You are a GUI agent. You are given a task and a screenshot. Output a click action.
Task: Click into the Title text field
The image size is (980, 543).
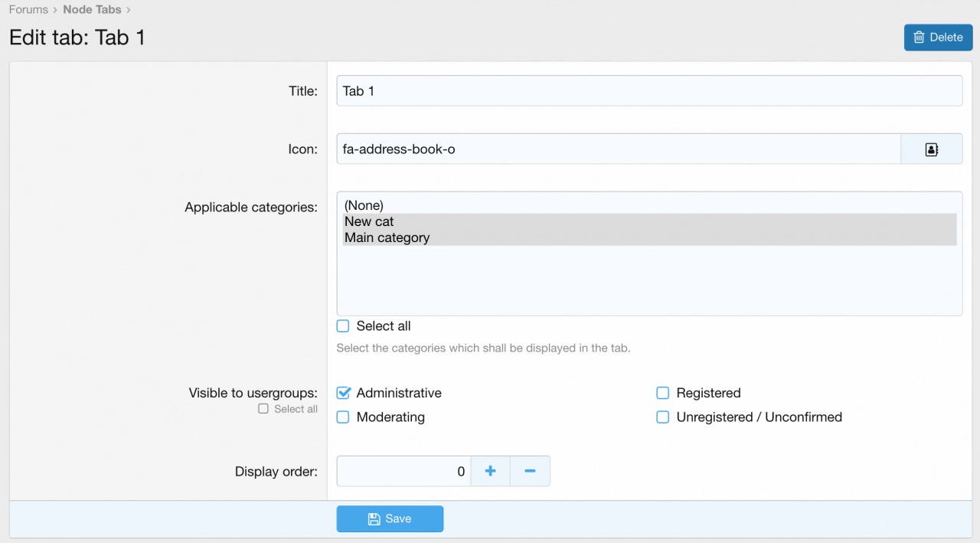pyautogui.click(x=648, y=91)
